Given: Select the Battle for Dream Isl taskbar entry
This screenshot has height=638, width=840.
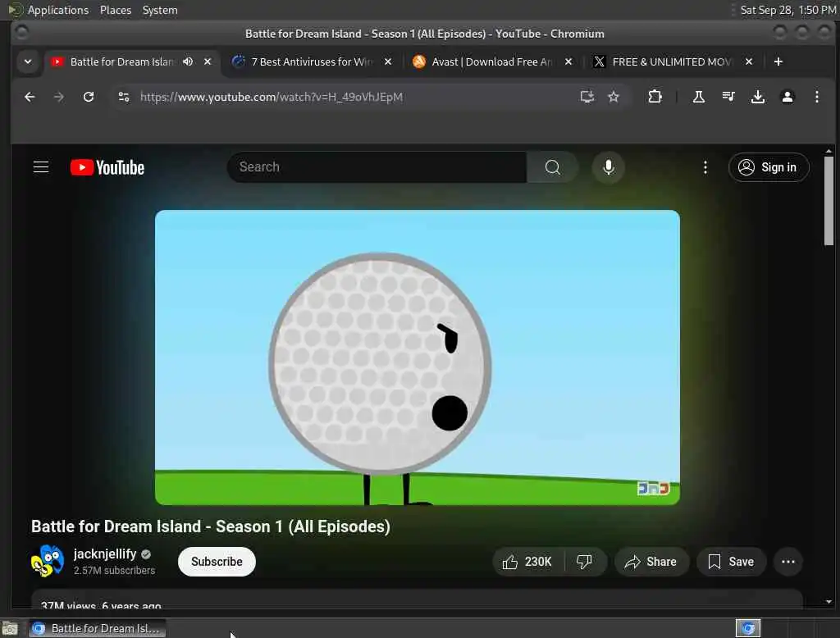Looking at the screenshot, I should click(x=97, y=628).
